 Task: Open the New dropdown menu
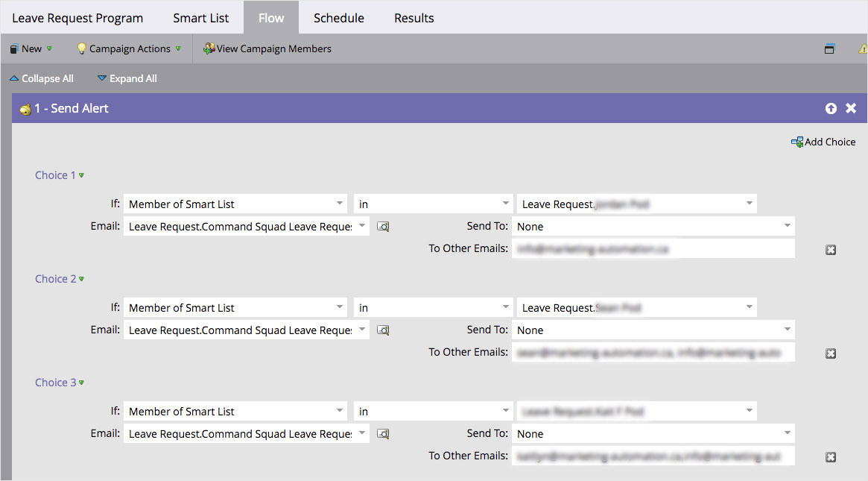(31, 48)
